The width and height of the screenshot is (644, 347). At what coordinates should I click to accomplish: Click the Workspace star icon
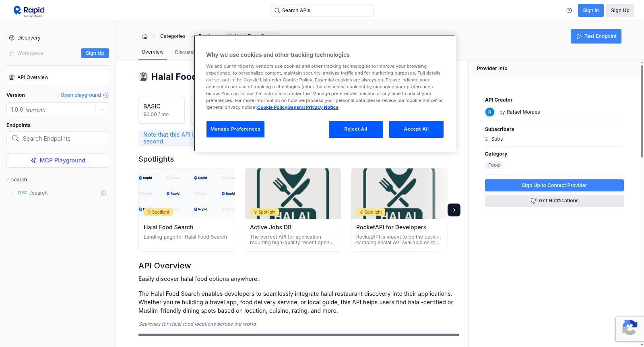tap(12, 53)
